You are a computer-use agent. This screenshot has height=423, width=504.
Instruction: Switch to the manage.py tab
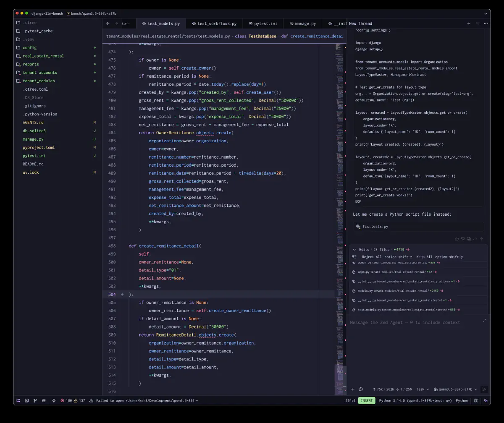point(302,23)
